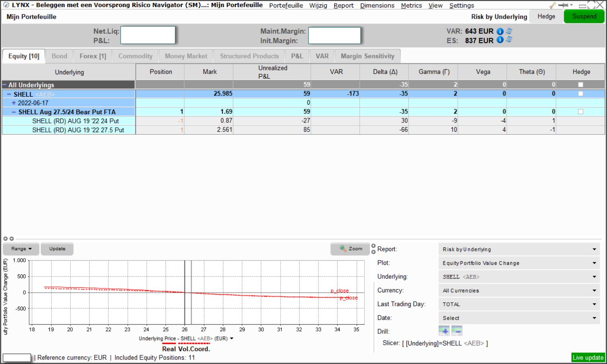This screenshot has height=364, width=607.
Task: Click the pushpin icon in title bar
Action: [x=563, y=6]
